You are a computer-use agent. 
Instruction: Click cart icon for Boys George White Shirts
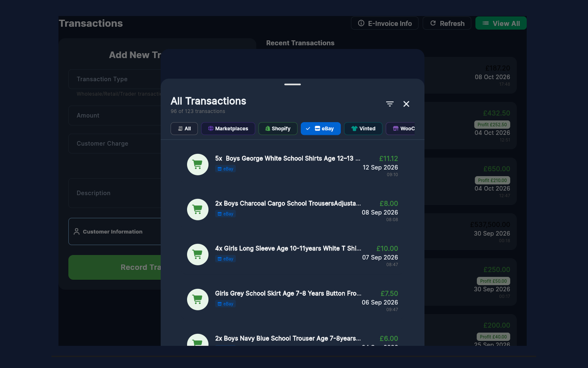[198, 164]
